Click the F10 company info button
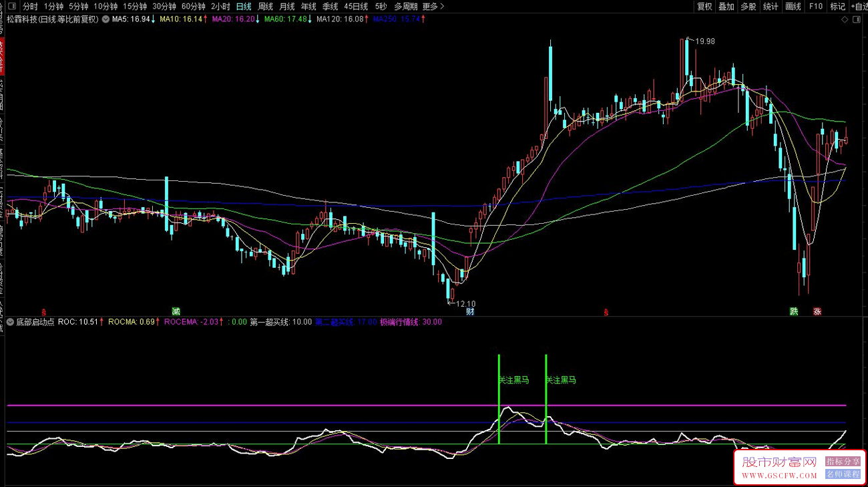868x487 pixels. pos(815,7)
